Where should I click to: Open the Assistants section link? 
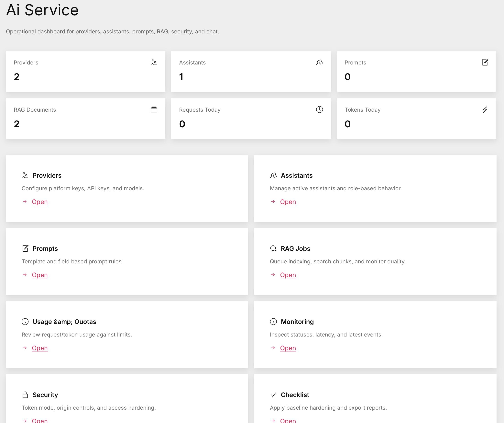coord(288,202)
